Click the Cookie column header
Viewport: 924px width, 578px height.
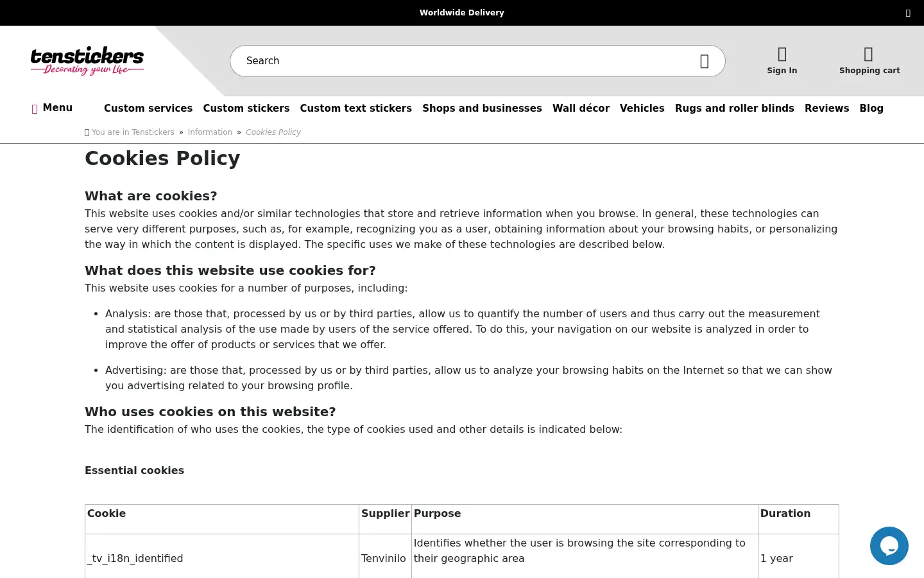pos(222,520)
